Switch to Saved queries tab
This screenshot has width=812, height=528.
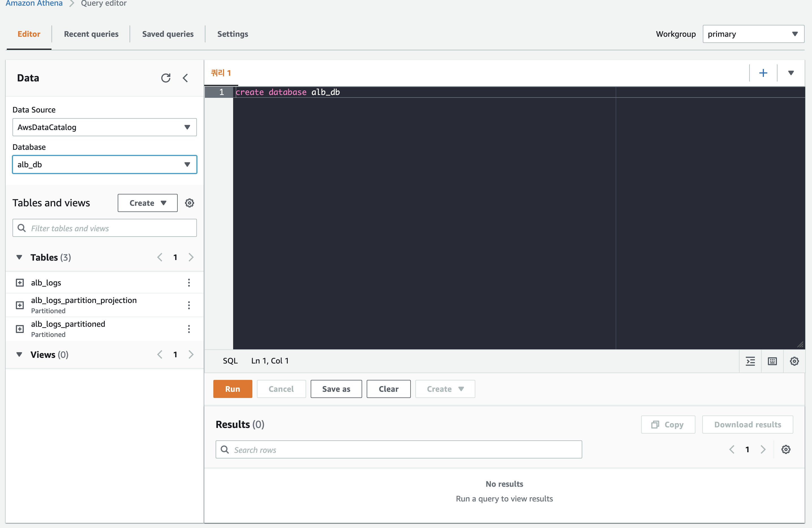(x=167, y=34)
